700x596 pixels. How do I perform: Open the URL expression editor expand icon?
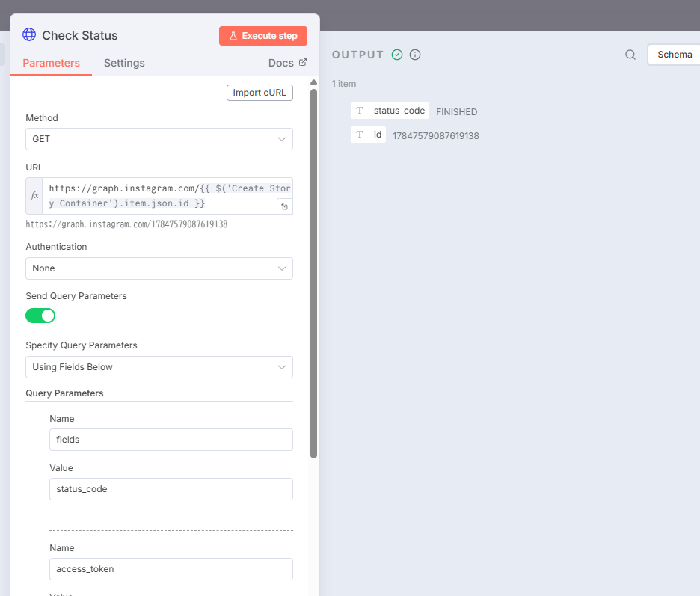point(284,206)
